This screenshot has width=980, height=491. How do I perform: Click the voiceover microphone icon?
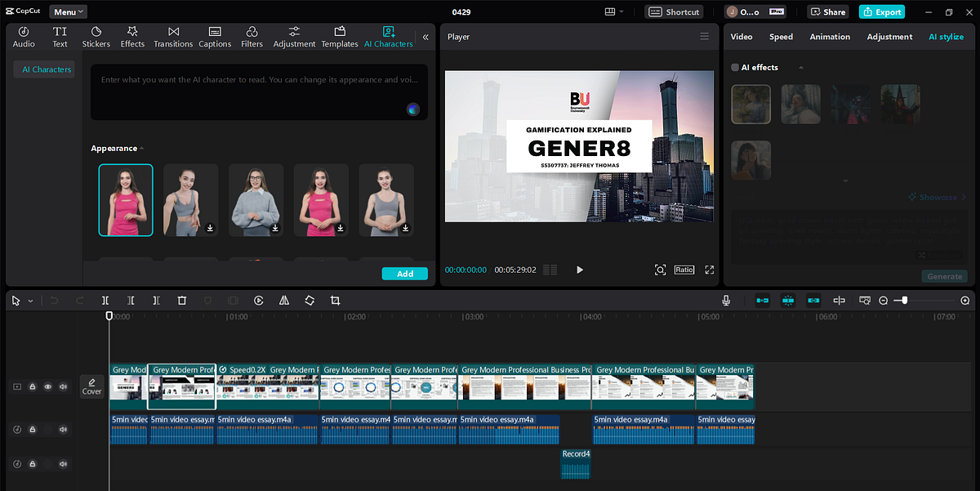point(726,300)
